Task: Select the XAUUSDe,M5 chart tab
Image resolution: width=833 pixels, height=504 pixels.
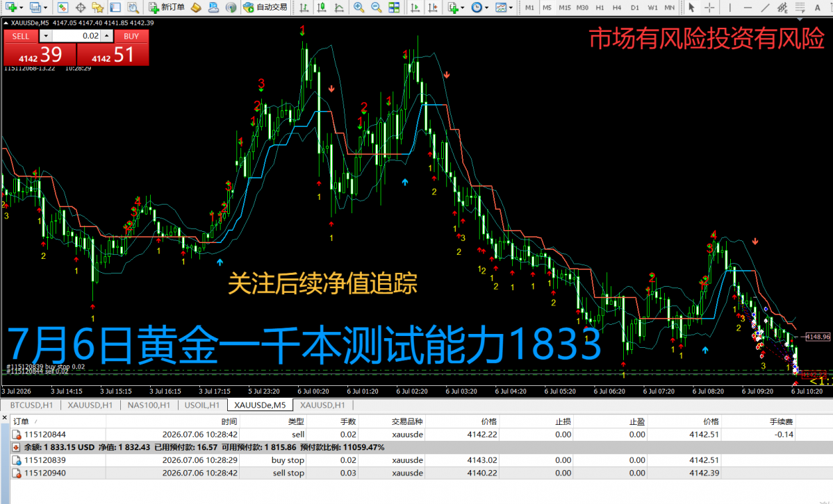Action: (260, 405)
